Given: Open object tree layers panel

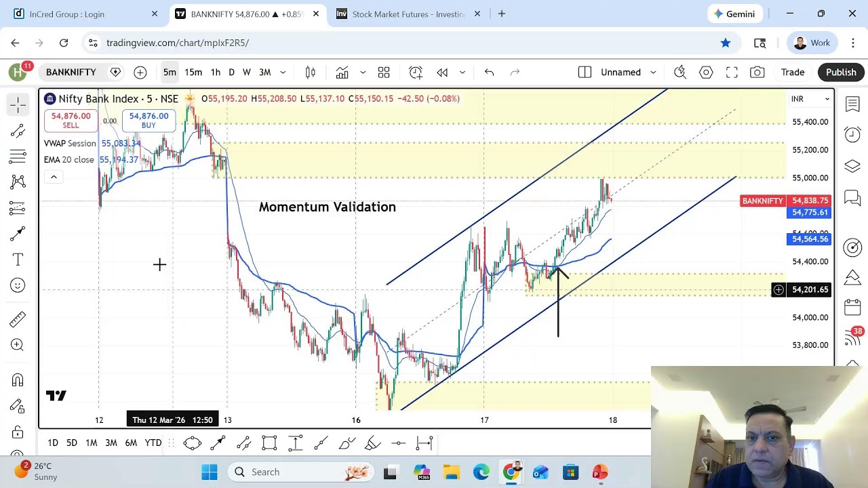Looking at the screenshot, I should click(852, 166).
